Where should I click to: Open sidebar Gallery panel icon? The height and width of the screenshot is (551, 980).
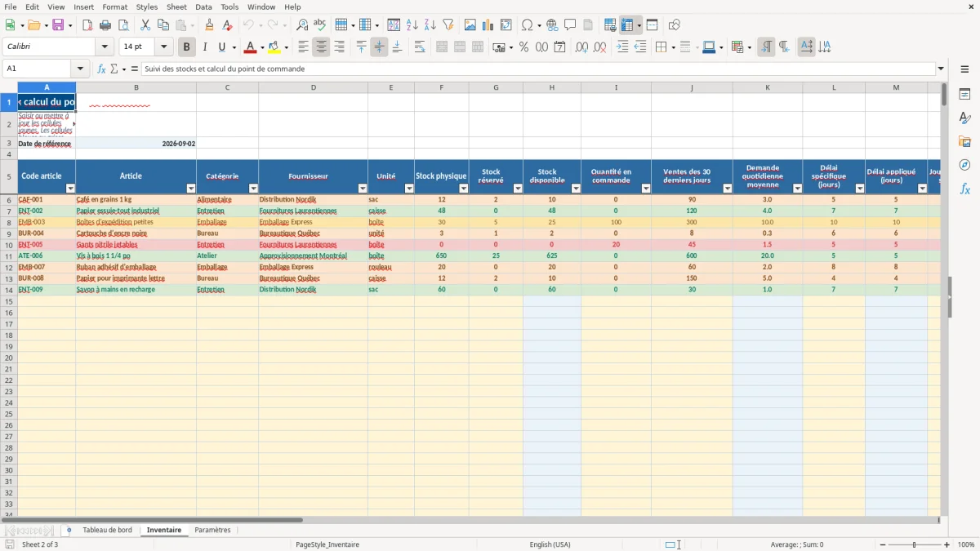click(x=965, y=142)
